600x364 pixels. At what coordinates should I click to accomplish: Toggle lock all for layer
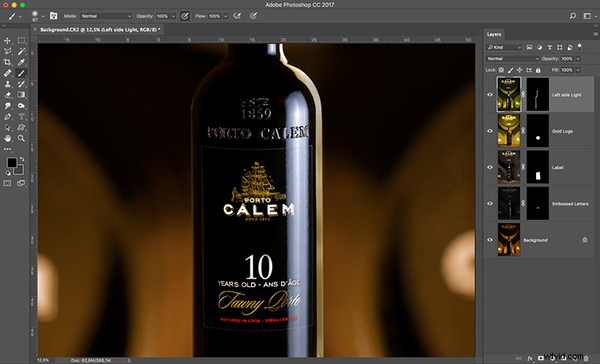pos(538,70)
